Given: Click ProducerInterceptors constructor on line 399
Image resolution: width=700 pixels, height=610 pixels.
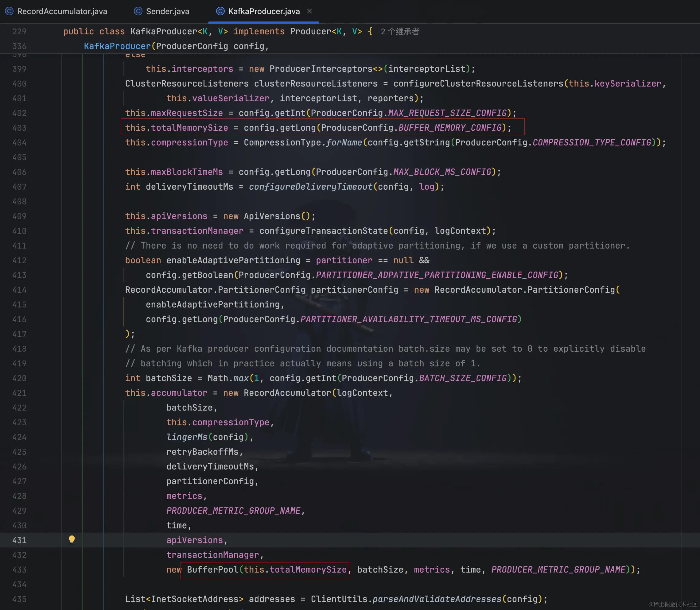Looking at the screenshot, I should [321, 69].
